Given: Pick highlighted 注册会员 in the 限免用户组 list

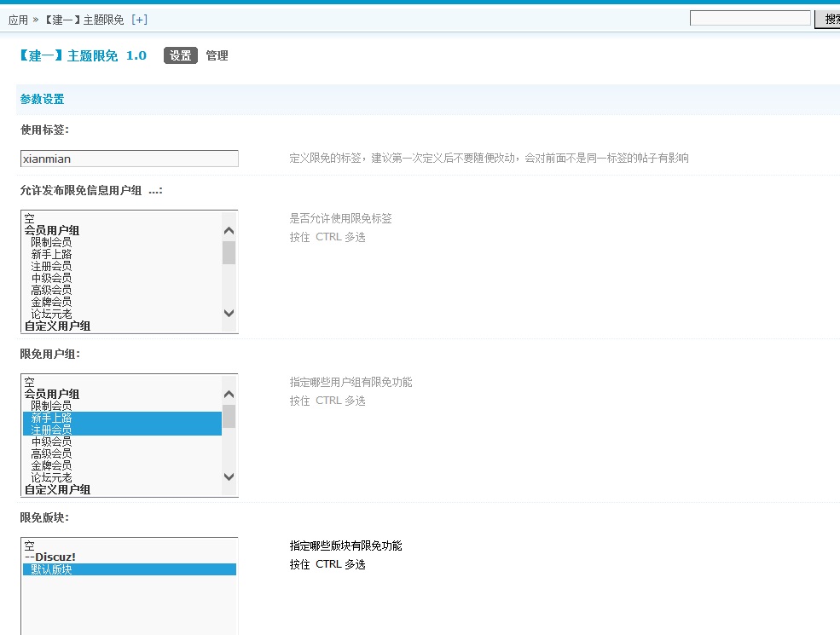Looking at the screenshot, I should pos(51,430).
